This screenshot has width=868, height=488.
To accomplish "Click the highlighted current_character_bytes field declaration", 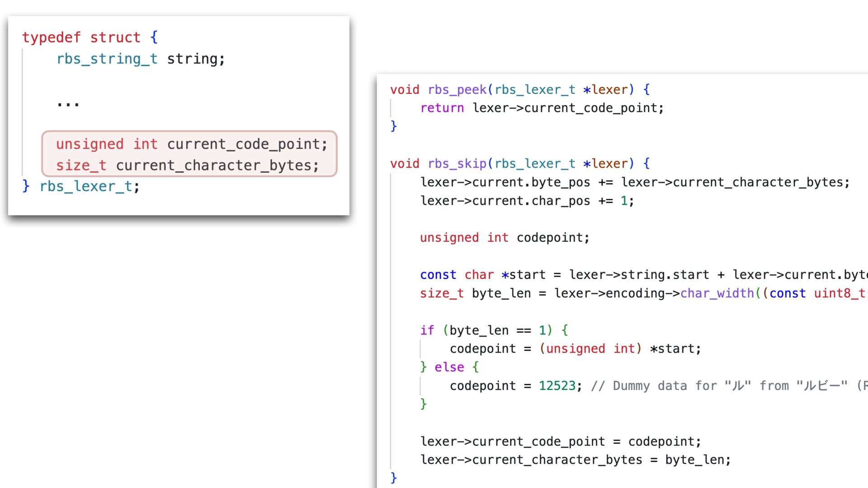I will [x=187, y=165].
